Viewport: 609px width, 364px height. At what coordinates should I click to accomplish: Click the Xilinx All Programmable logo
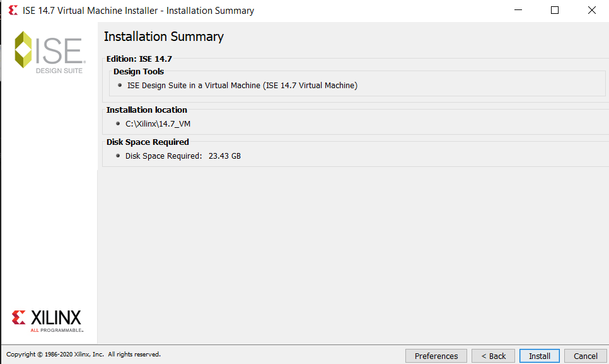pos(47,319)
